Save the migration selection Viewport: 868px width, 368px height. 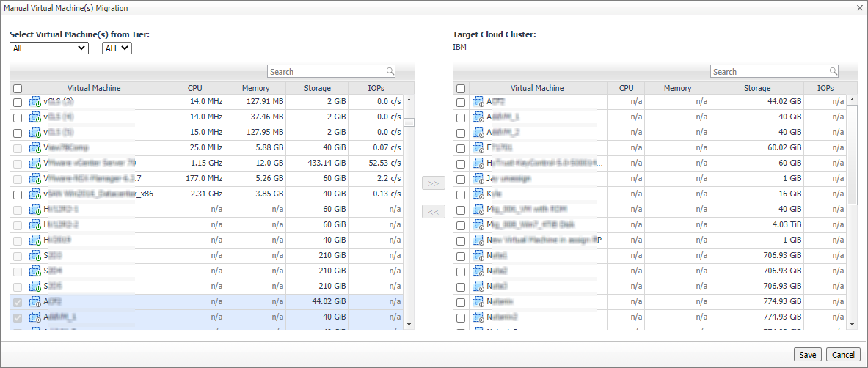point(807,355)
